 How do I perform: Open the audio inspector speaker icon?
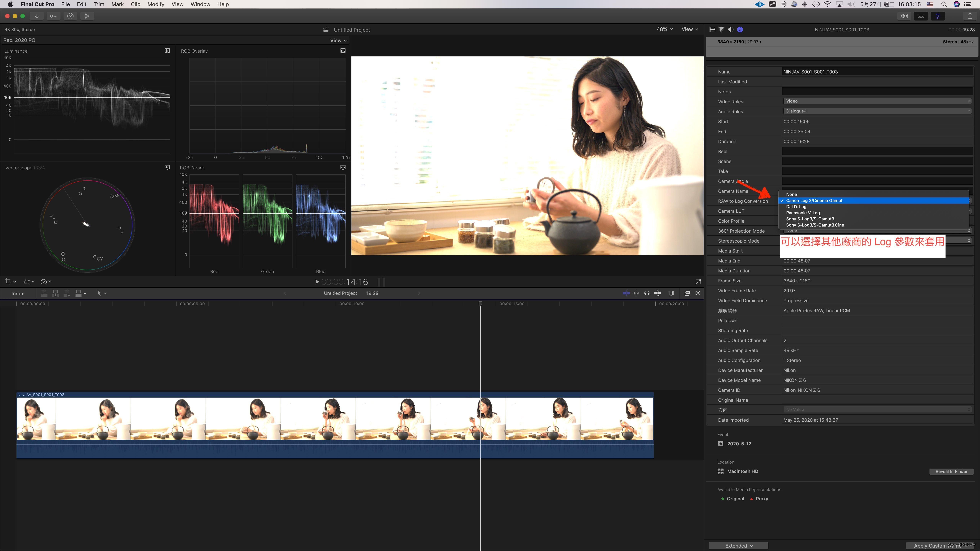pyautogui.click(x=730, y=30)
